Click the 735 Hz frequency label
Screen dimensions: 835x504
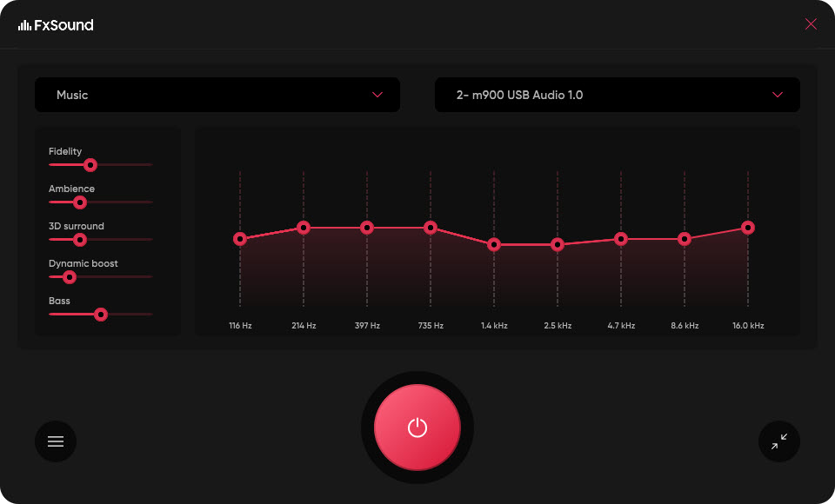tap(431, 325)
